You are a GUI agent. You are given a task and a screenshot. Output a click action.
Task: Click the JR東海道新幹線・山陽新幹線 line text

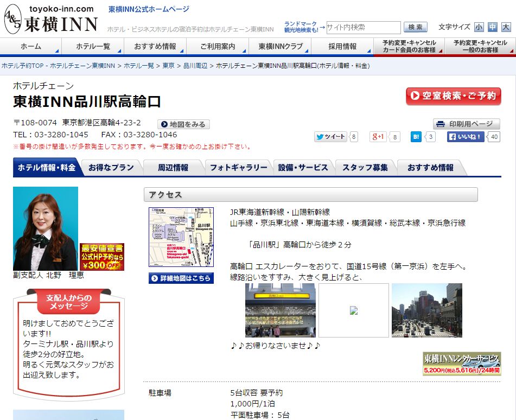(x=280, y=212)
